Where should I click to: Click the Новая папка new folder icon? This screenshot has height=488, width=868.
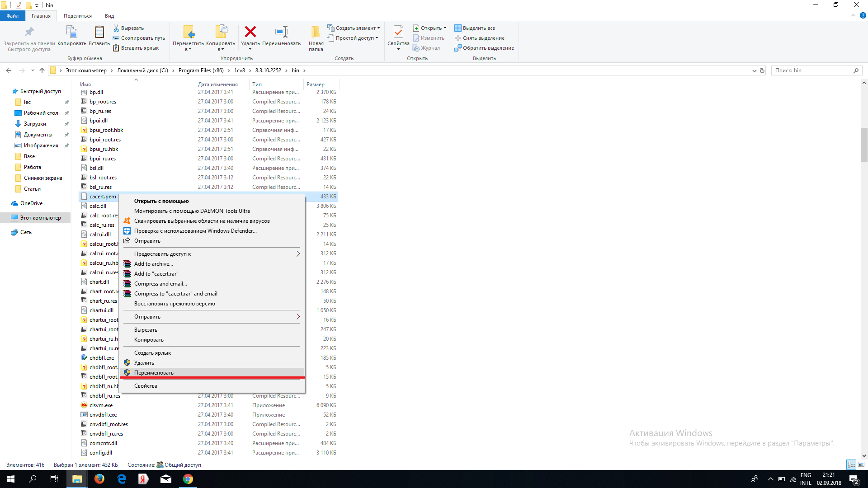click(x=316, y=32)
